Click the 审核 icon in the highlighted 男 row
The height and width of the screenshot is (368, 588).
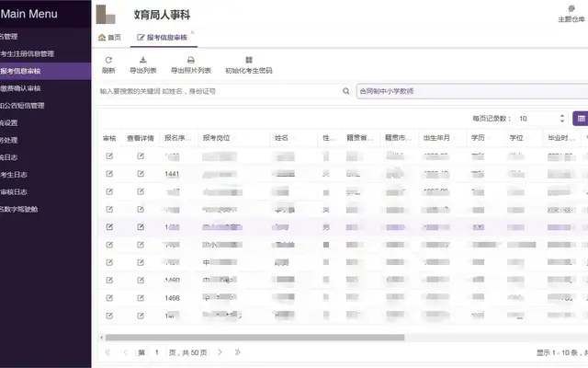(x=109, y=227)
